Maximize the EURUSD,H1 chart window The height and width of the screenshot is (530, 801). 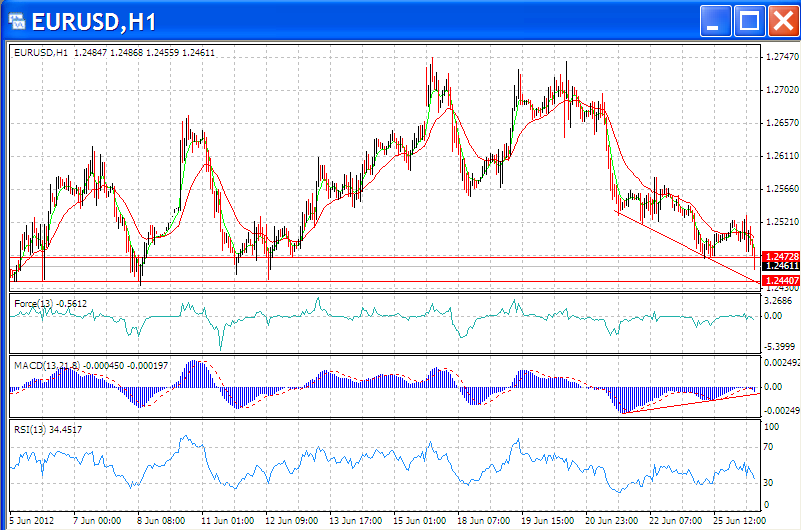click(x=749, y=20)
